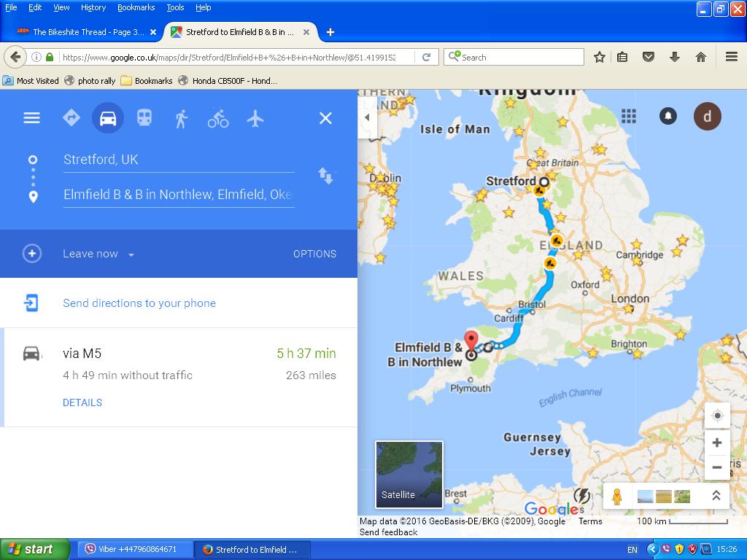The width and height of the screenshot is (747, 560).
Task: Click the red destination pin
Action: click(x=471, y=343)
